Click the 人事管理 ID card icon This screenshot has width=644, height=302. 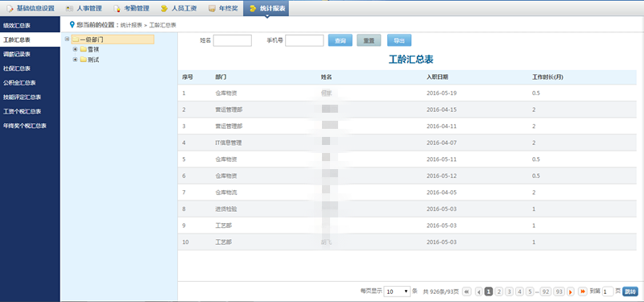coord(69,8)
